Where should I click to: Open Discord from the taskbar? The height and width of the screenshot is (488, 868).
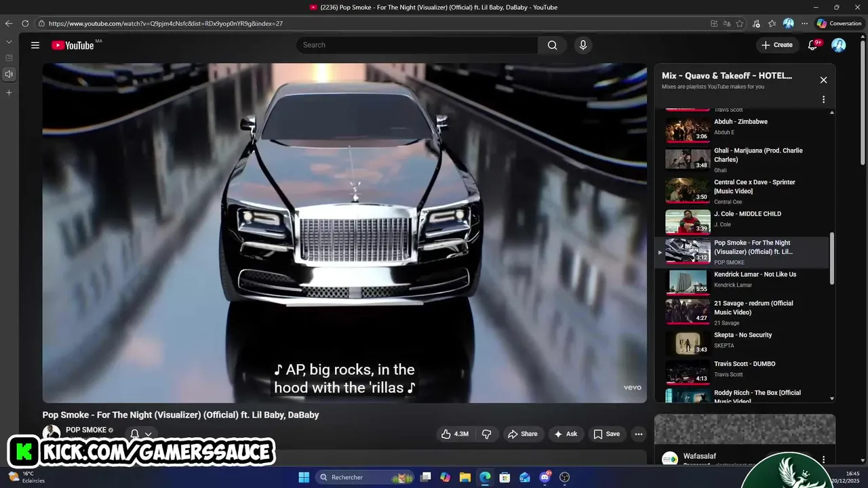click(545, 477)
